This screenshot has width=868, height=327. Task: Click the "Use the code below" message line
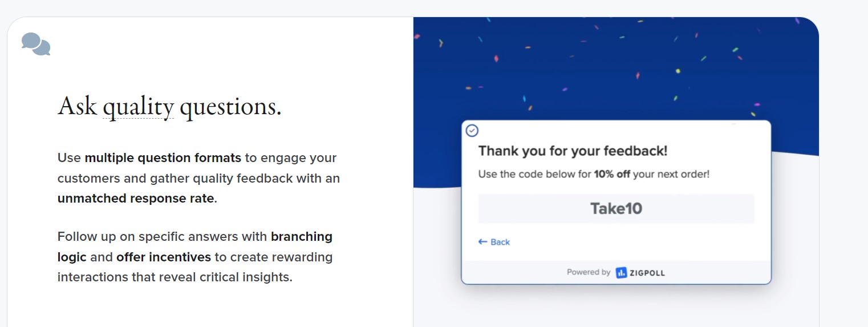tap(594, 174)
